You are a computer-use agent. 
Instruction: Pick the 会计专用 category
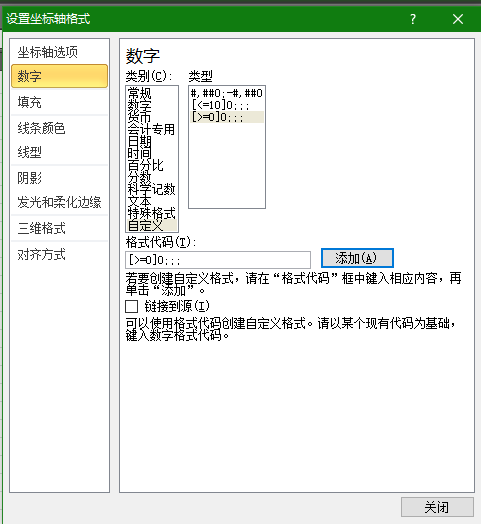(151, 129)
